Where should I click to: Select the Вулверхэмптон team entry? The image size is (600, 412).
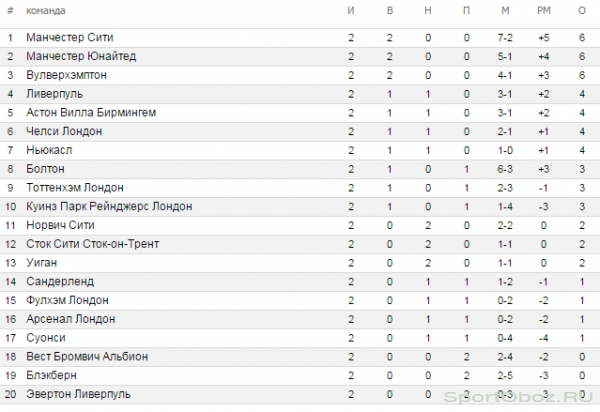66,75
